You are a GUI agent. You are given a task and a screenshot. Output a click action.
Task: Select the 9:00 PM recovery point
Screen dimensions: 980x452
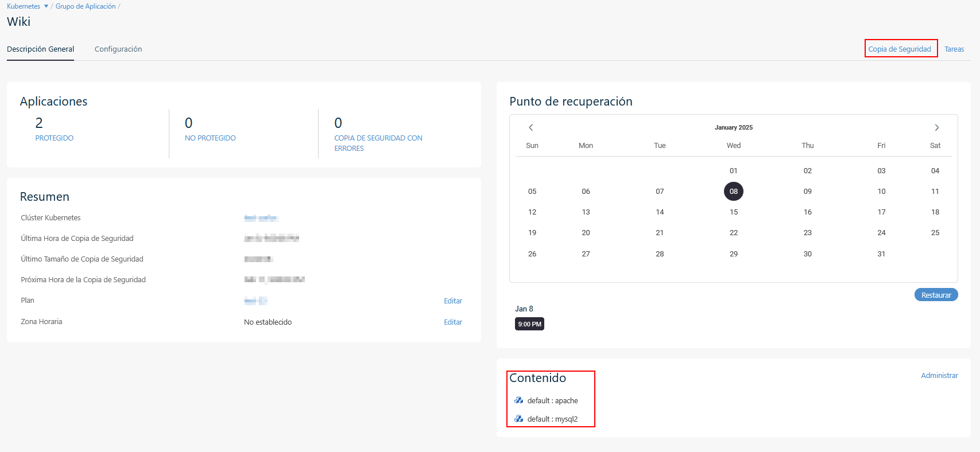click(529, 324)
